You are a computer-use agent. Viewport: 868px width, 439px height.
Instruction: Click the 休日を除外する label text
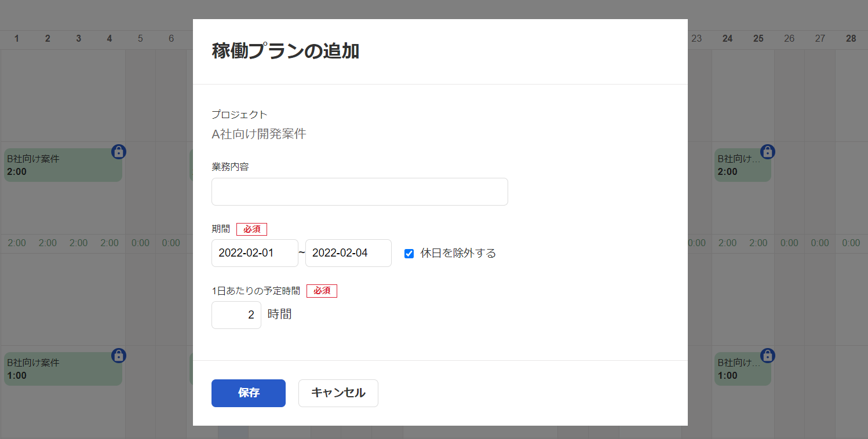[458, 254]
